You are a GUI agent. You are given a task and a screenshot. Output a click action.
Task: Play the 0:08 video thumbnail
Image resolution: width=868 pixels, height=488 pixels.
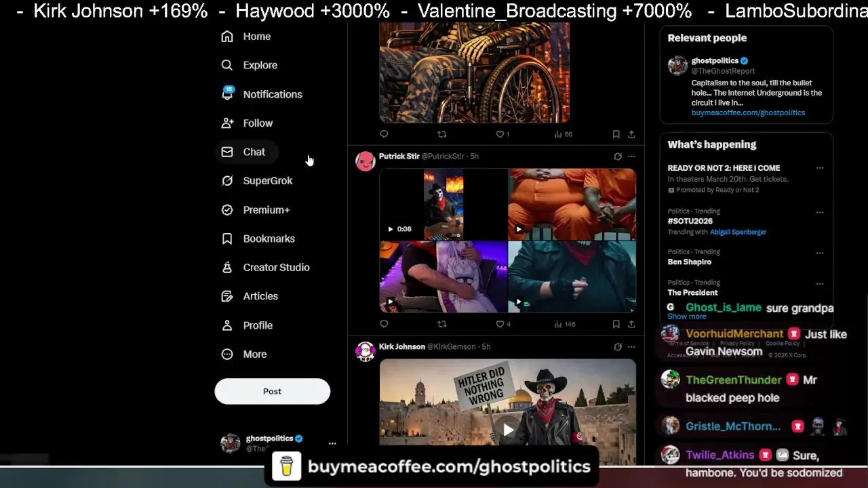443,204
